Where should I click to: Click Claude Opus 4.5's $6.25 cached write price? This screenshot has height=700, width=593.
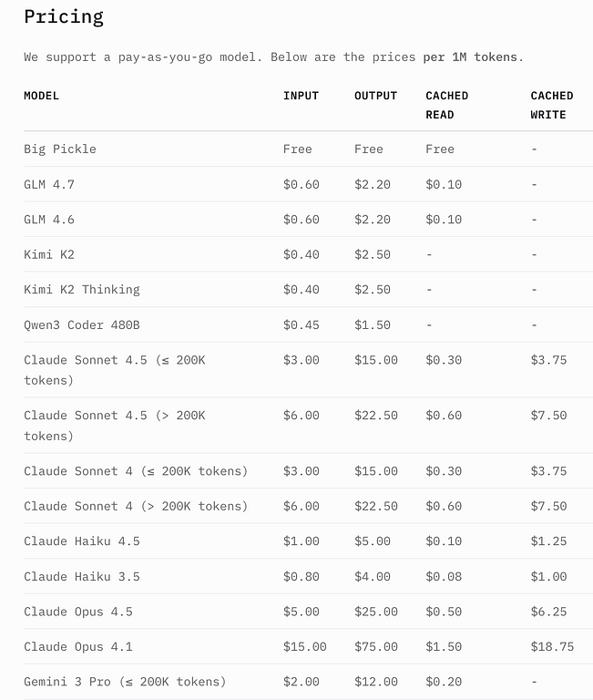coord(548,612)
